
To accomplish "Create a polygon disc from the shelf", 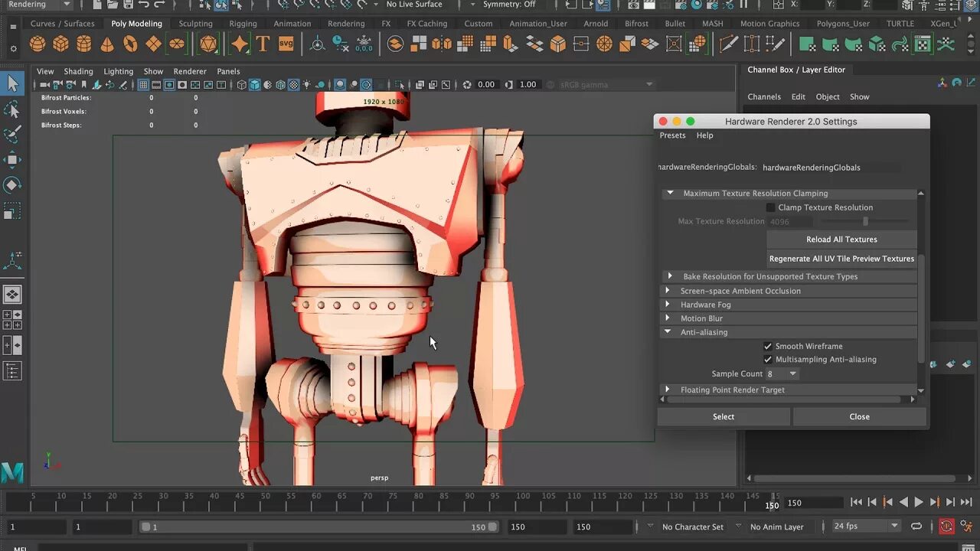I will click(177, 44).
